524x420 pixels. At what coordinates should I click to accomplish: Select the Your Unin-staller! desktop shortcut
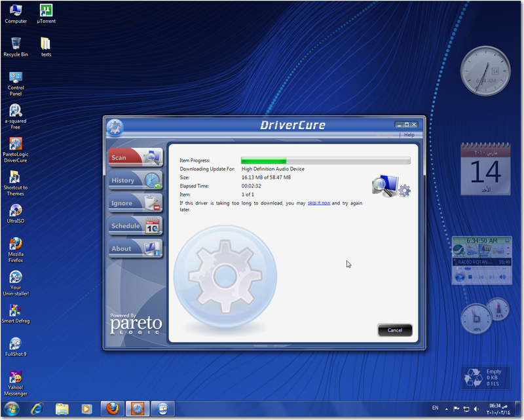[x=16, y=284]
